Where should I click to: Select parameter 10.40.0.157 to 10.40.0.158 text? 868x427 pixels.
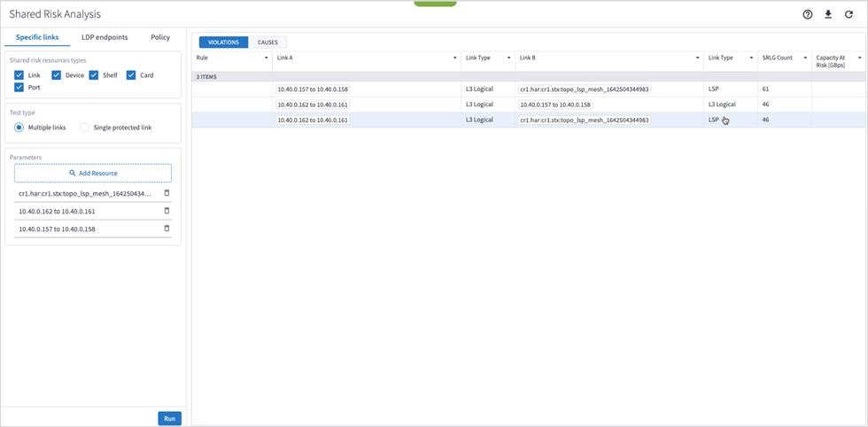tap(57, 229)
